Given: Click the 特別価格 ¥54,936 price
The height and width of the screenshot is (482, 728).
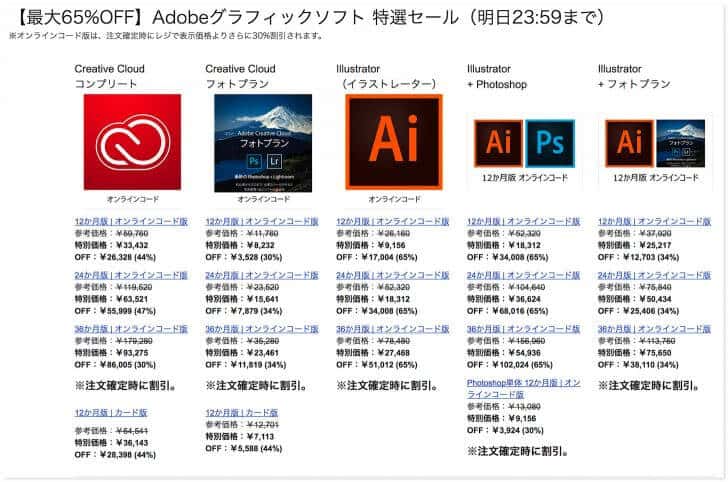Looking at the screenshot, I should coord(504,353).
